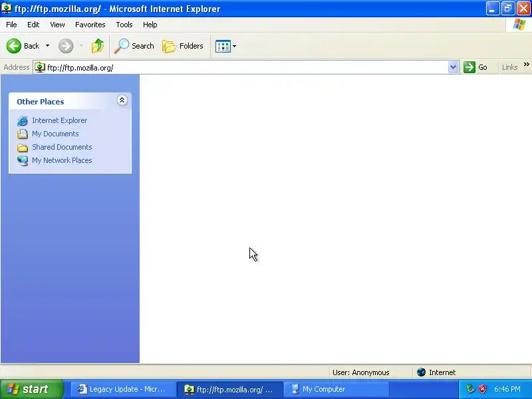The width and height of the screenshot is (532, 399).
Task: Click the Views grid icon
Action: pyautogui.click(x=223, y=46)
